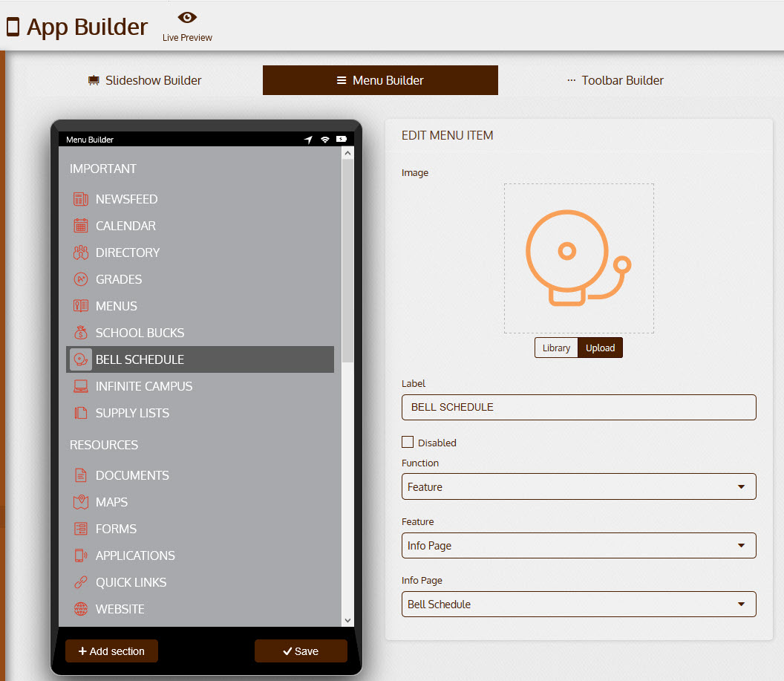Click the Documents file icon
784x681 pixels.
[80, 475]
